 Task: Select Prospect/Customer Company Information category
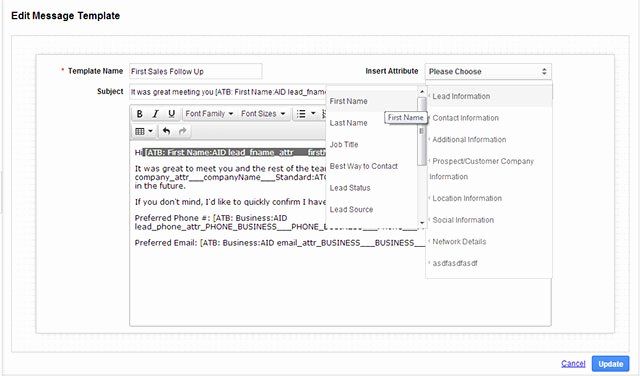pyautogui.click(x=489, y=169)
